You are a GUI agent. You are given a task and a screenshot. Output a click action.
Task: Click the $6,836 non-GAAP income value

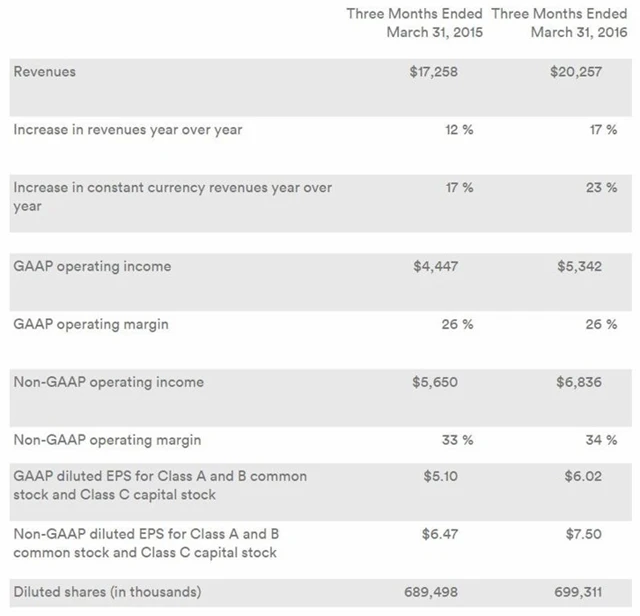click(x=578, y=382)
